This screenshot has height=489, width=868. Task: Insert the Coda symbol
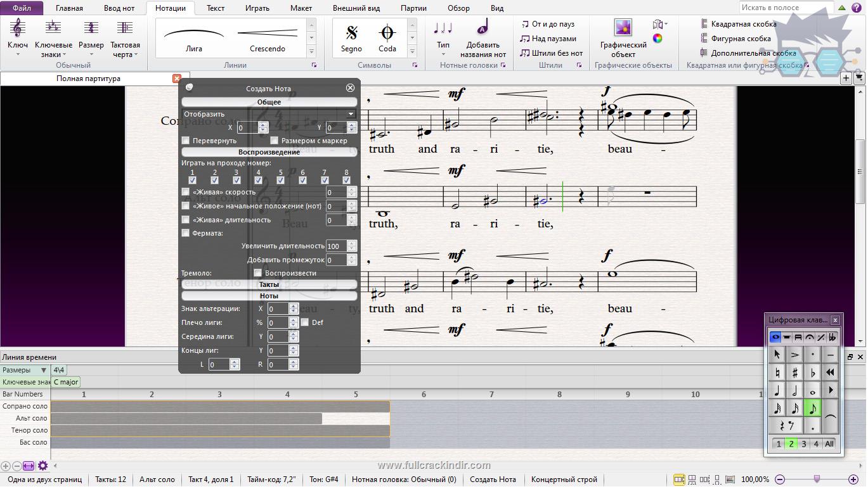coord(387,38)
